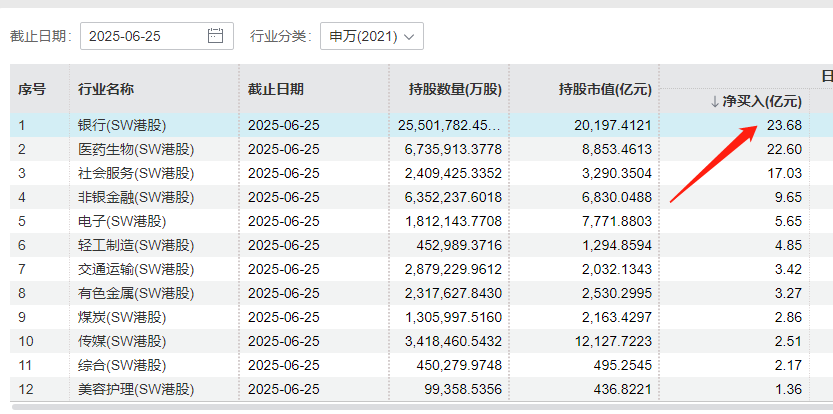
Task: Click 美容护理(SW港股) industry name
Action: [136, 389]
